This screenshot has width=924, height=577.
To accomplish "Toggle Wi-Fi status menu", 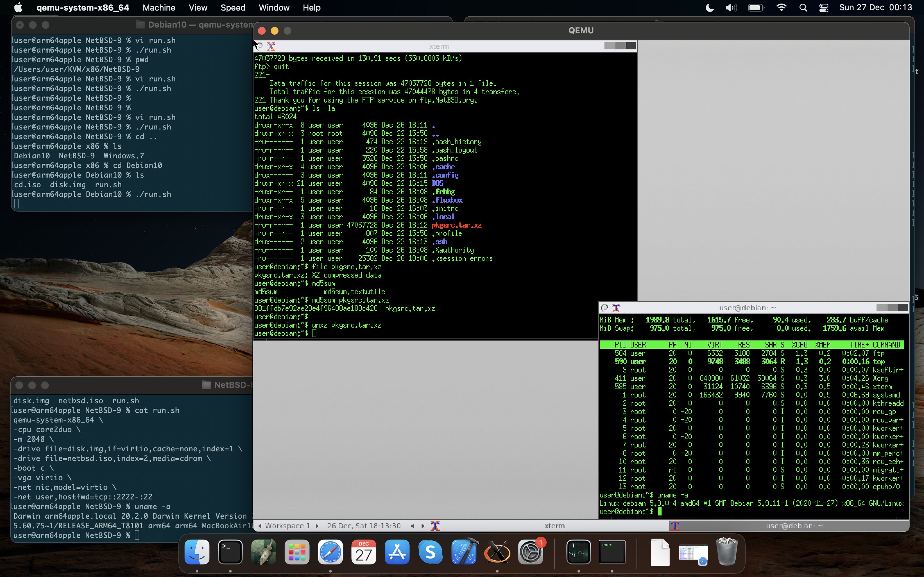I will point(781,8).
